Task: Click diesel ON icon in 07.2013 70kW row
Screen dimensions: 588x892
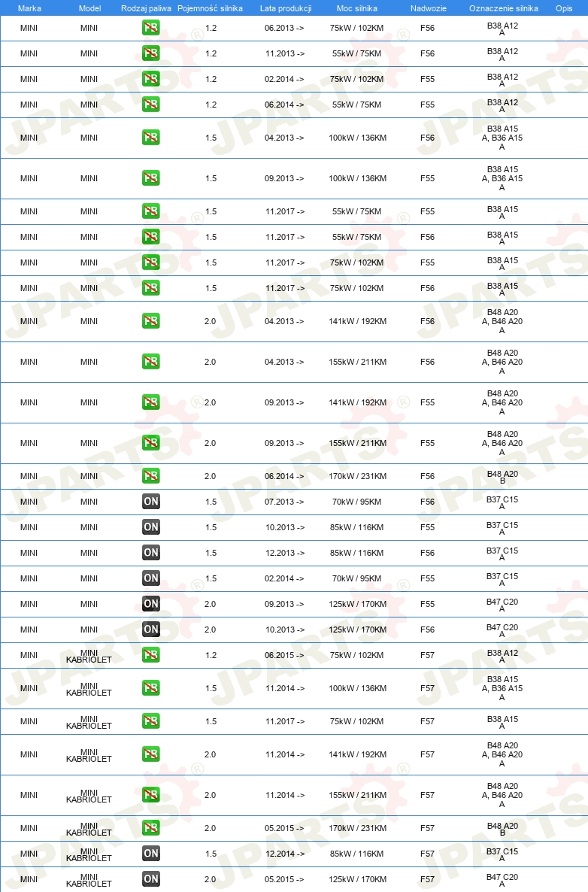Action: (150, 501)
